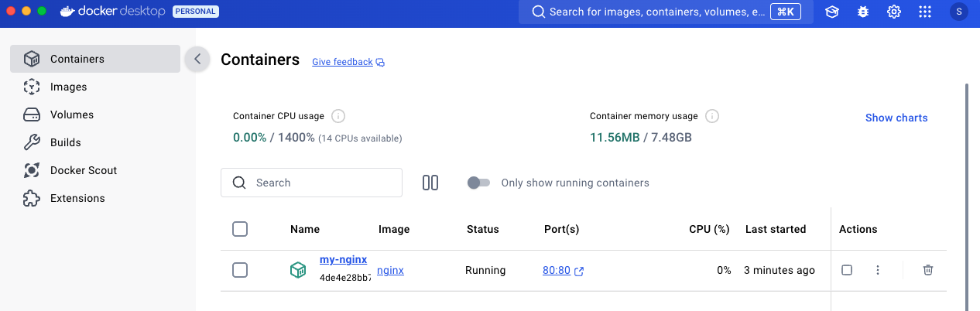Focus the container Search field
The width and height of the screenshot is (980, 311).
(311, 183)
